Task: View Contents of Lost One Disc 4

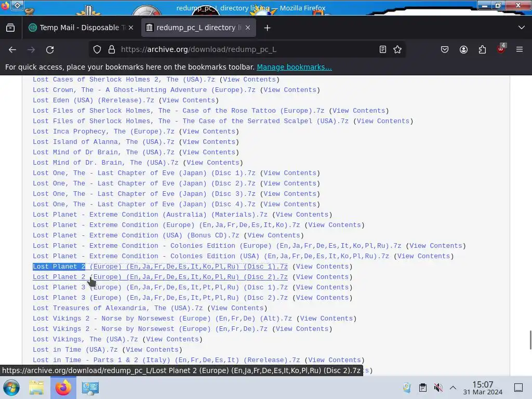Action: coord(290,204)
